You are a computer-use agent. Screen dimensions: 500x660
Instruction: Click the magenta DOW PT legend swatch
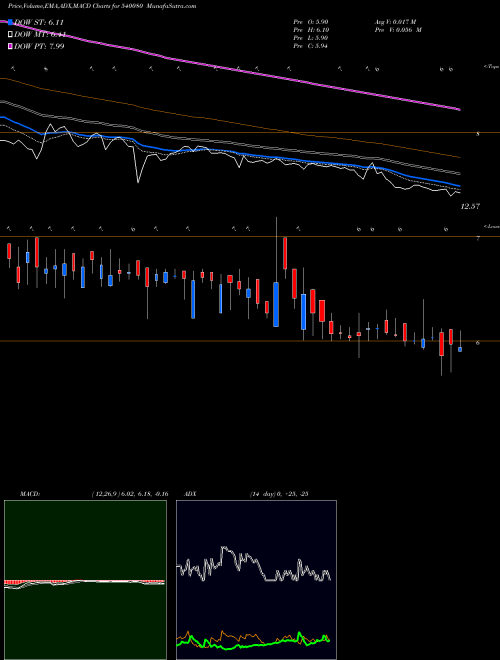pyautogui.click(x=10, y=46)
